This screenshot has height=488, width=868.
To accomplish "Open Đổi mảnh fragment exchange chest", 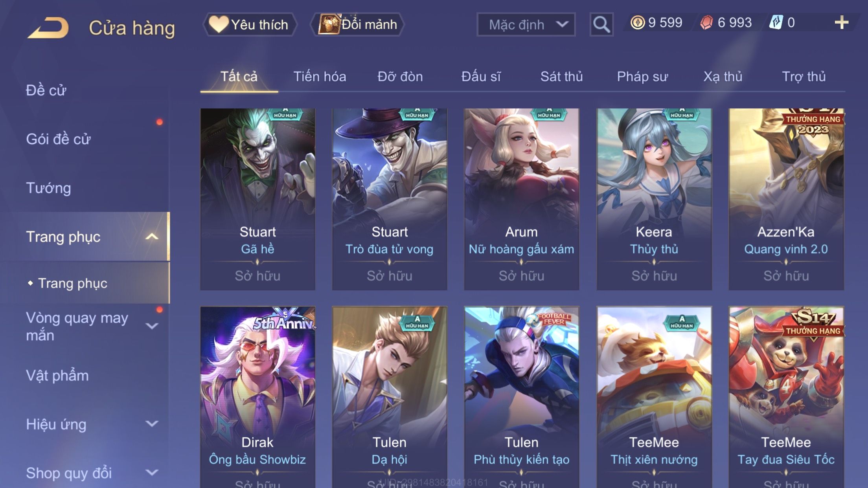I will click(357, 24).
